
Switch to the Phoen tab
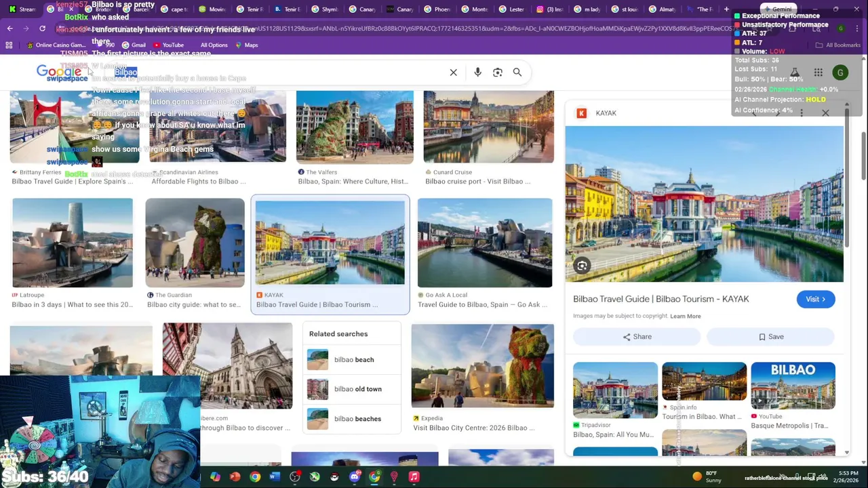point(436,9)
